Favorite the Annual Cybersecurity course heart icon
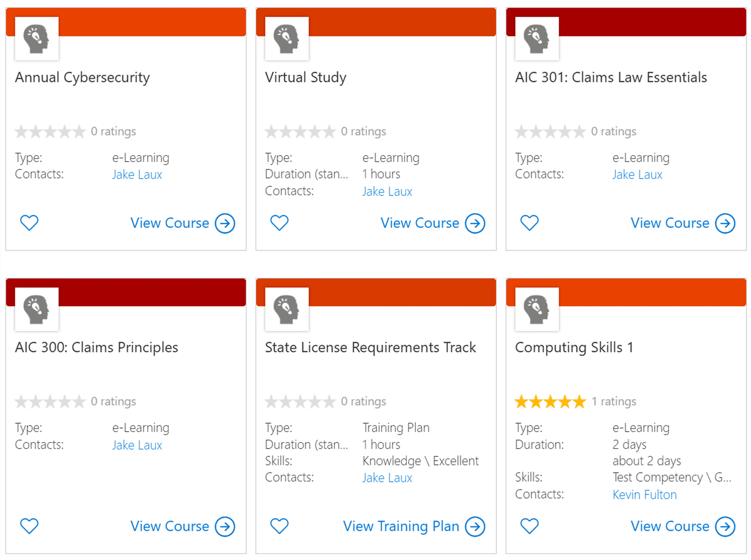 point(29,223)
